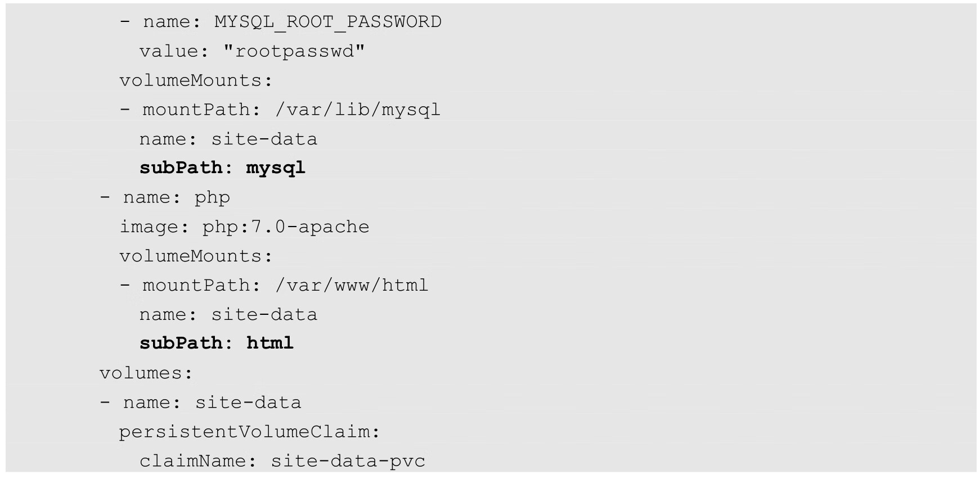Click the persistentVolumeClaim key

tap(249, 432)
